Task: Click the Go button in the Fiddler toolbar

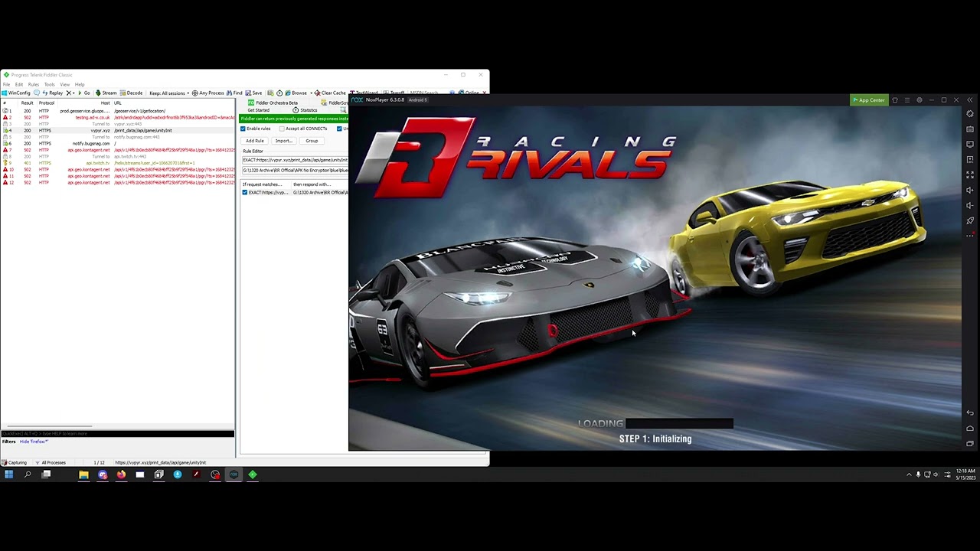Action: click(x=83, y=93)
